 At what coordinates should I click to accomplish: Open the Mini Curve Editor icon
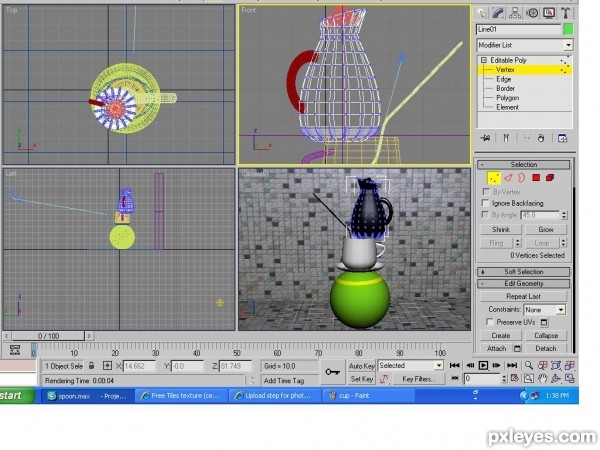tap(15, 350)
